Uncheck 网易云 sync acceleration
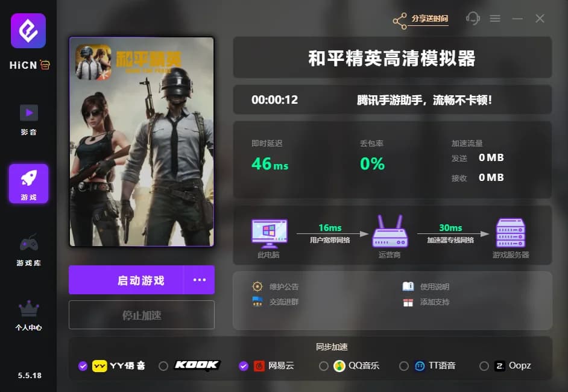Image resolution: width=568 pixels, height=392 pixels. [x=244, y=366]
